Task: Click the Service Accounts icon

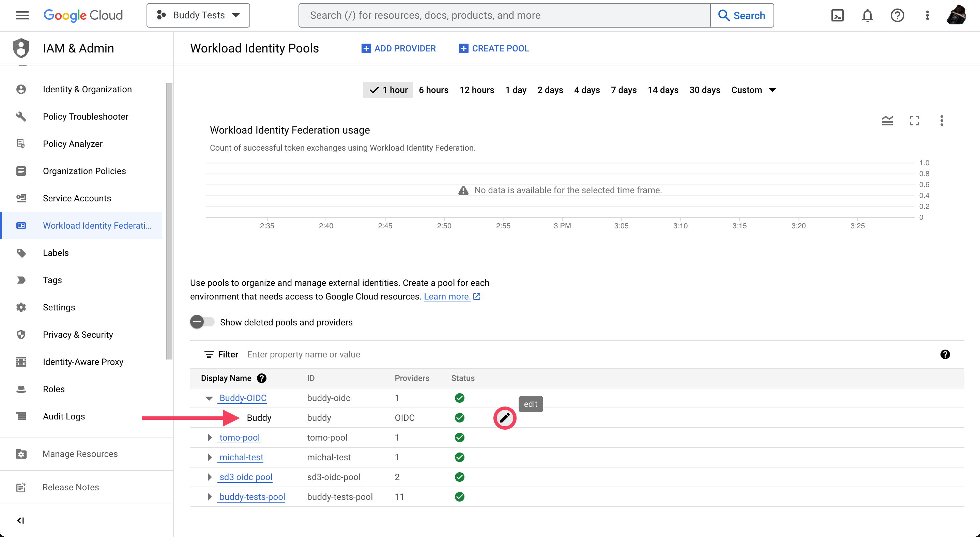Action: (21, 198)
